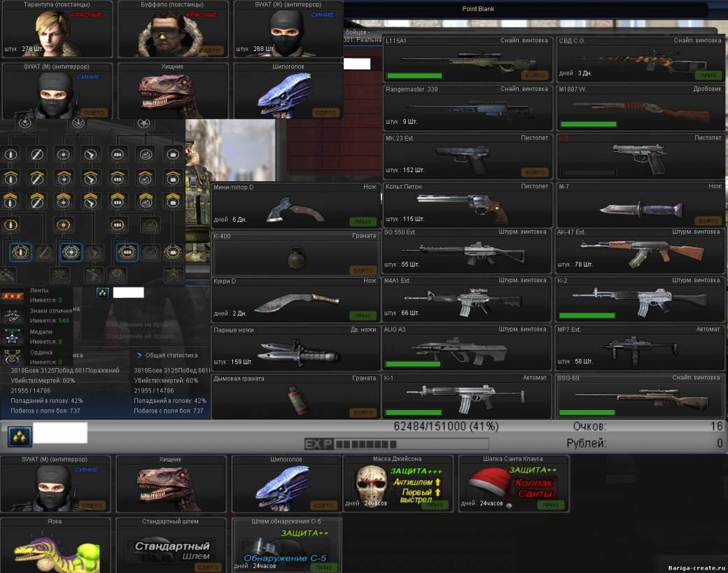Choose the Шапка Санта Клауса hat

[514, 483]
